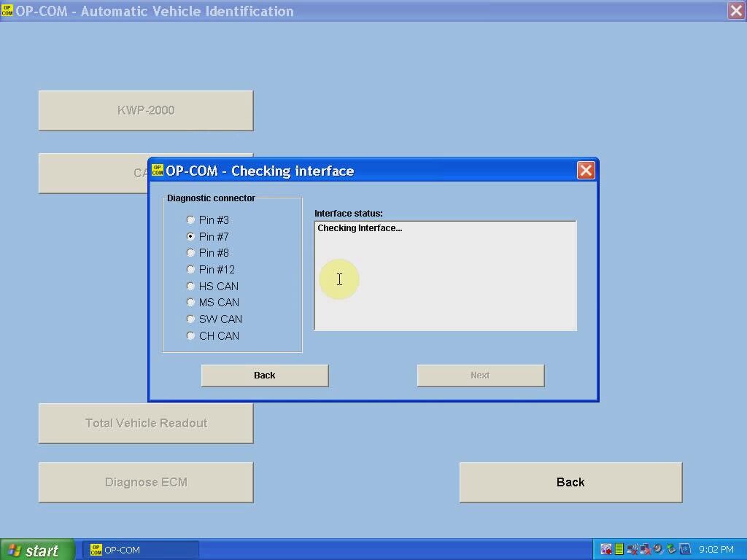Click the blue monitor tray icon
The image size is (747, 560).
click(x=684, y=549)
